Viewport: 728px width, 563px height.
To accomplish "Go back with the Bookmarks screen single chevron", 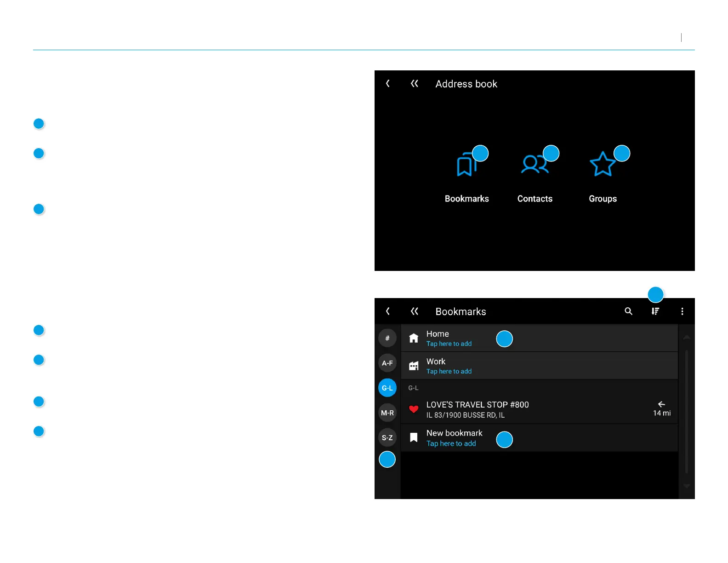I will point(388,311).
